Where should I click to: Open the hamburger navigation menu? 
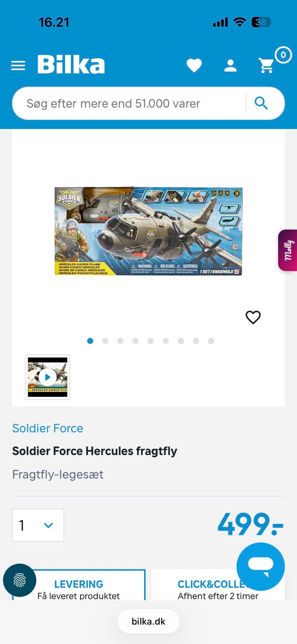[x=18, y=66]
